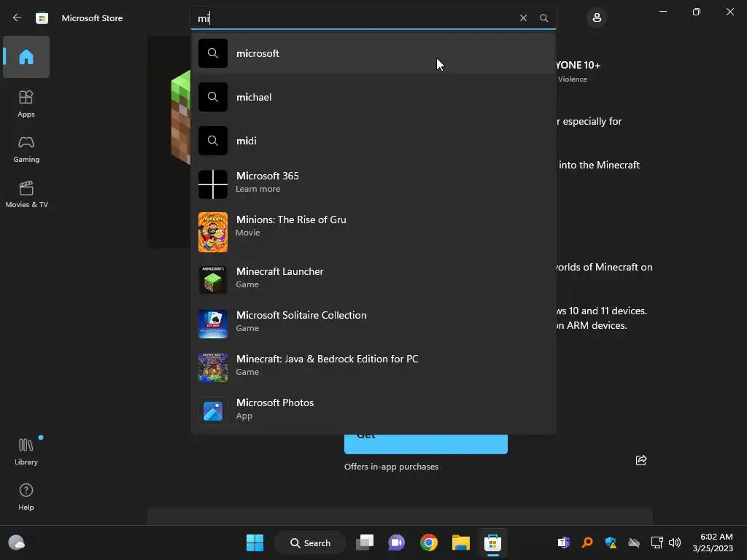Image resolution: width=747 pixels, height=560 pixels.
Task: Open the user account profile icon
Action: (x=597, y=18)
